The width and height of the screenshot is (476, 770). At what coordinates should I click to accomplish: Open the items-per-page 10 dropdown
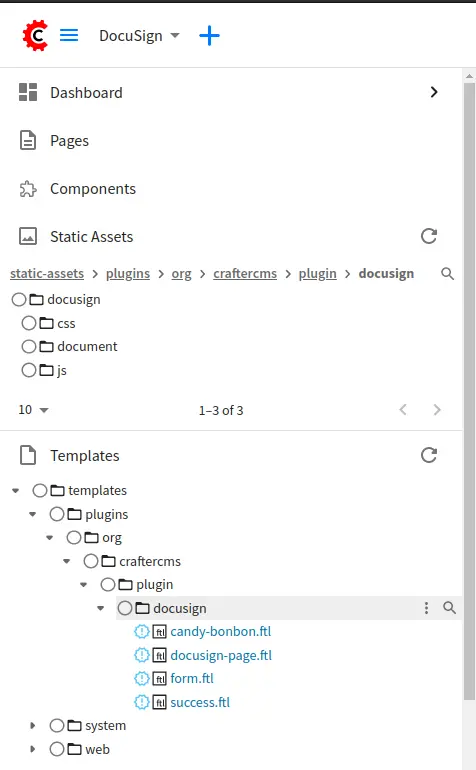(33, 410)
